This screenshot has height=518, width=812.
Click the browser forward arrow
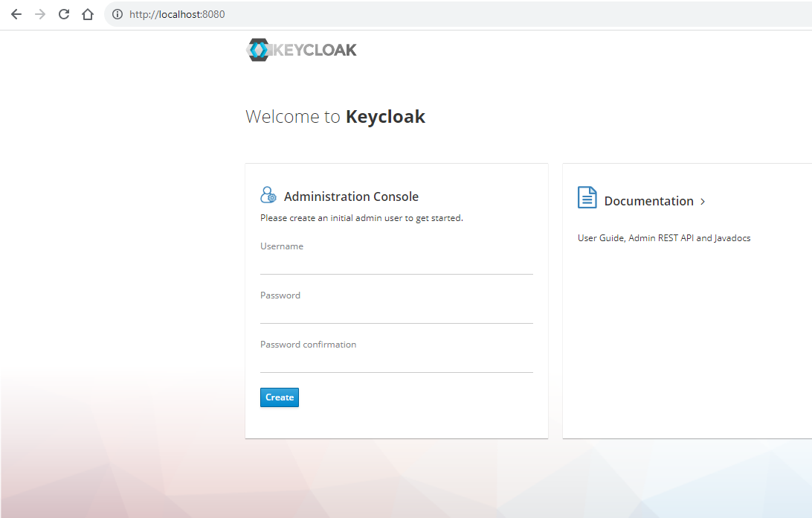40,15
